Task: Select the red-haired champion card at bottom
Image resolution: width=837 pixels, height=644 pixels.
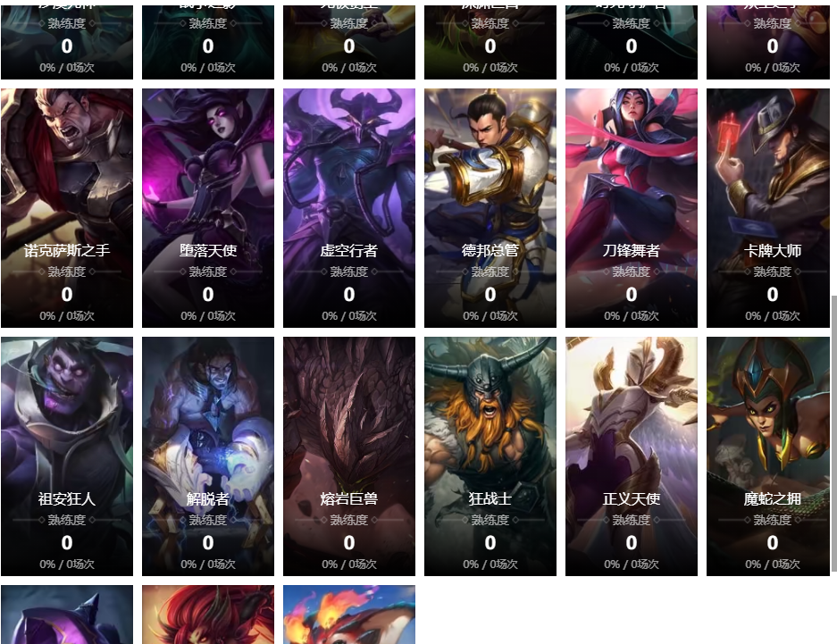Action: coord(207,615)
